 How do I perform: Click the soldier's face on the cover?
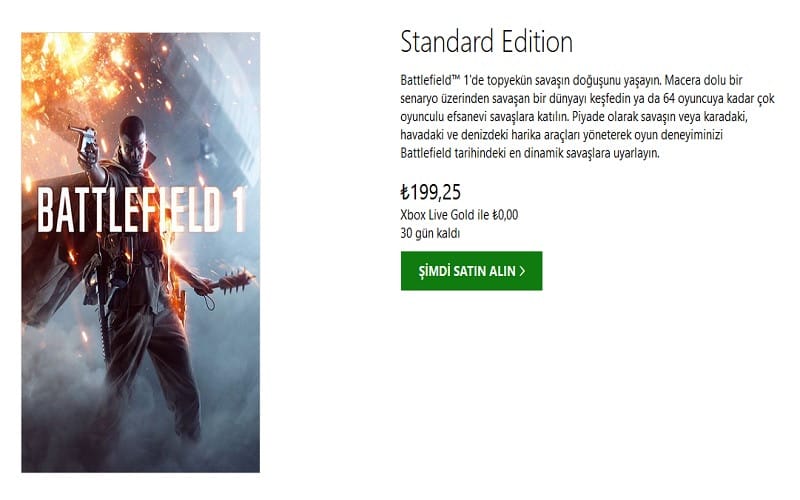pyautogui.click(x=133, y=138)
